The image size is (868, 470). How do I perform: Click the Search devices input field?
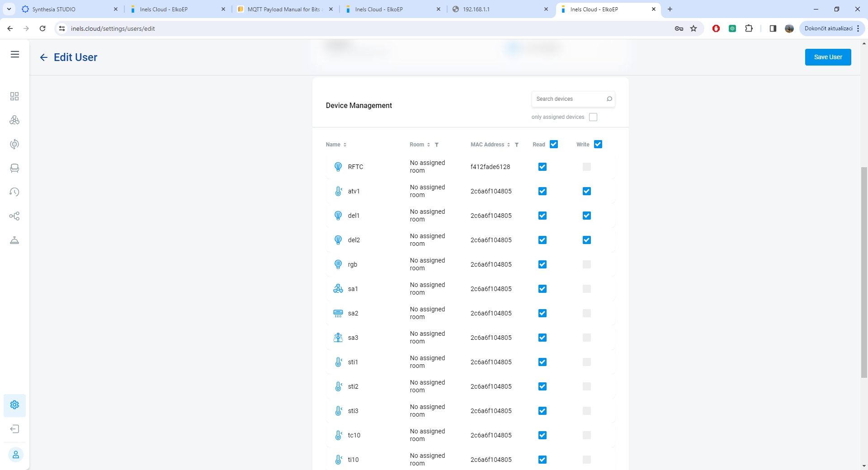(569, 99)
